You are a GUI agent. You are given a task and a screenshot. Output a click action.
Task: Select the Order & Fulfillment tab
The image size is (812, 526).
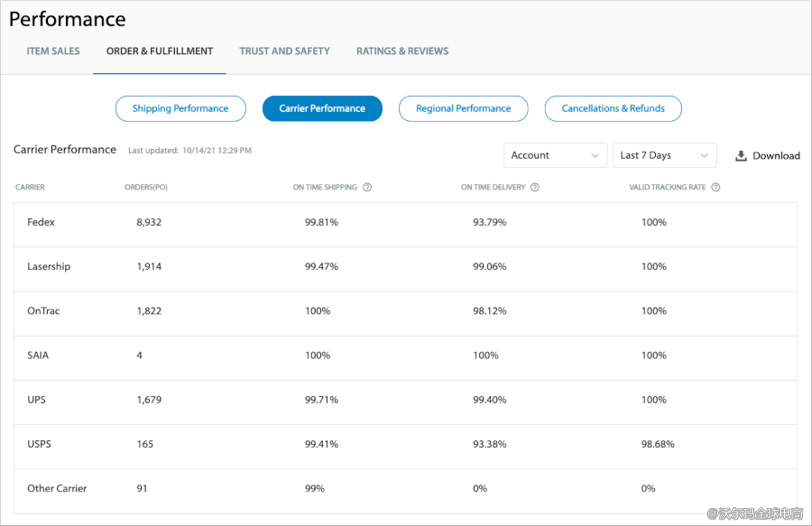coord(160,51)
